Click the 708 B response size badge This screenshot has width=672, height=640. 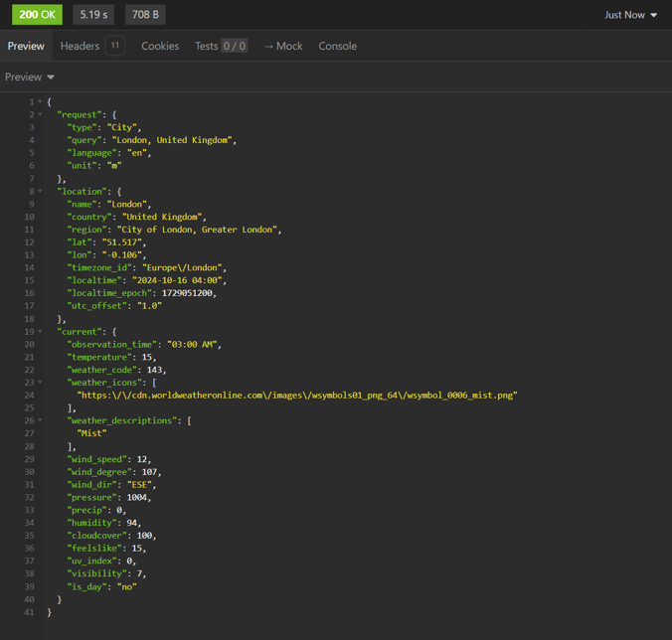145,15
